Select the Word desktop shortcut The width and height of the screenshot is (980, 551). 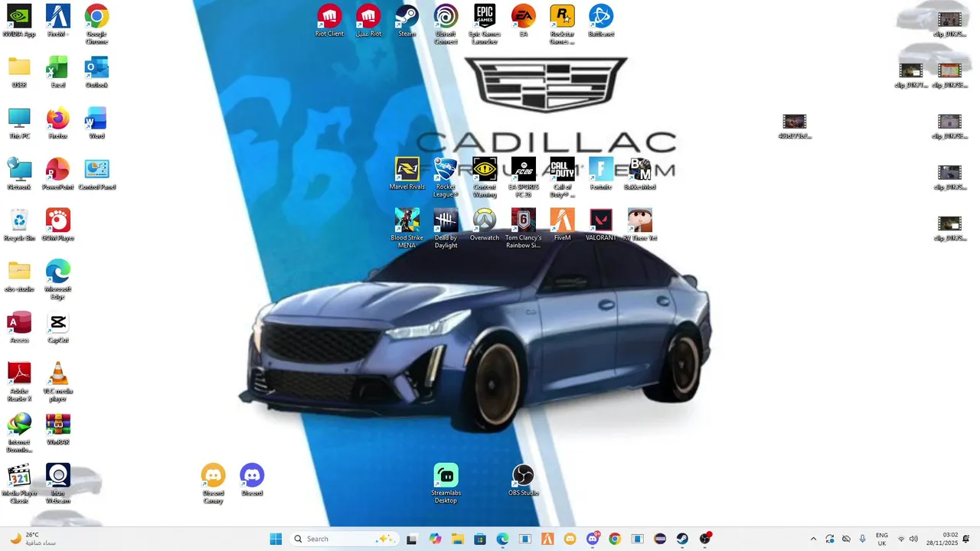[96, 123]
